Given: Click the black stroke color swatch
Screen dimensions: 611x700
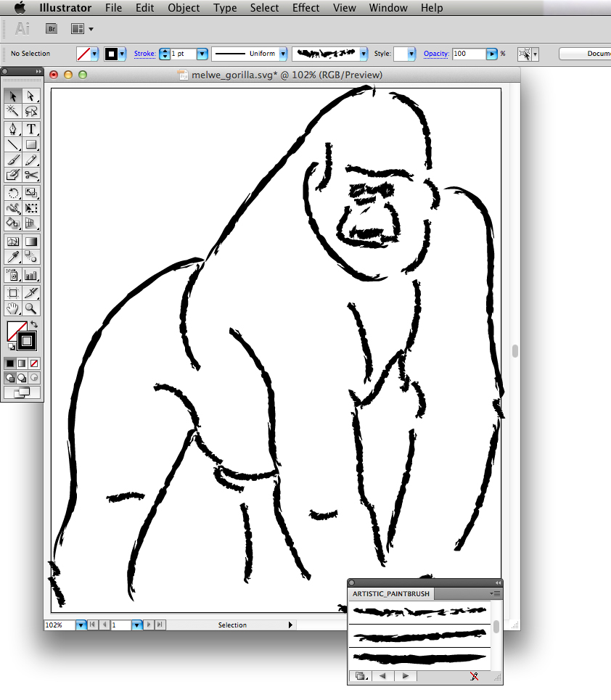Looking at the screenshot, I should point(110,54).
